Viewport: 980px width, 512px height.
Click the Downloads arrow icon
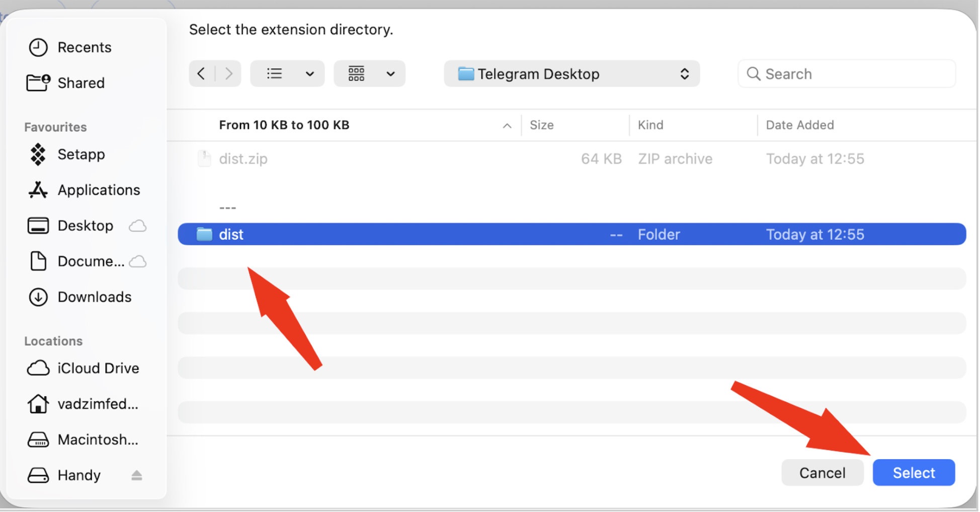pyautogui.click(x=38, y=297)
